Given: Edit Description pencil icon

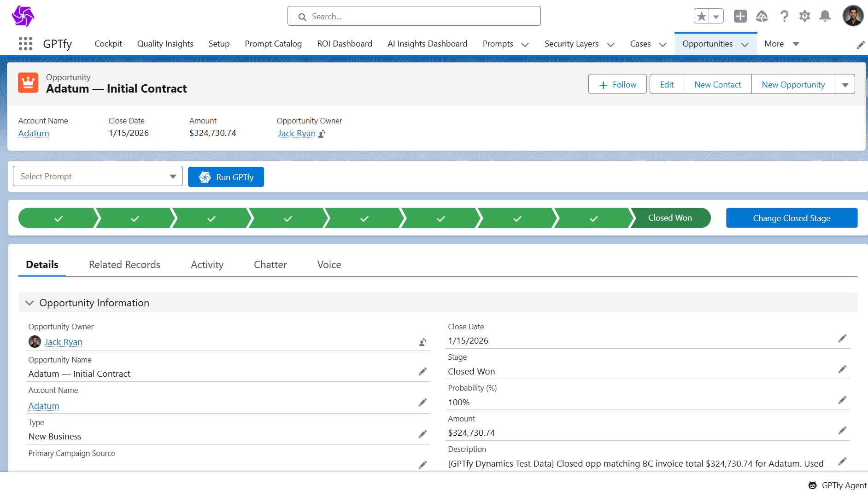Looking at the screenshot, I should tap(842, 462).
